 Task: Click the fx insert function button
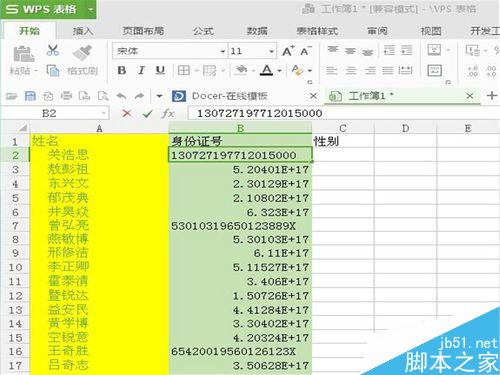168,114
